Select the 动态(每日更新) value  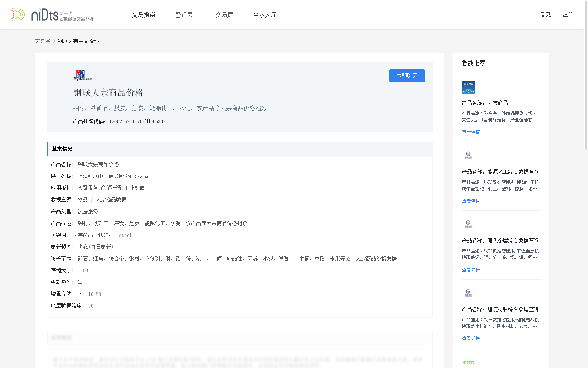click(96, 247)
